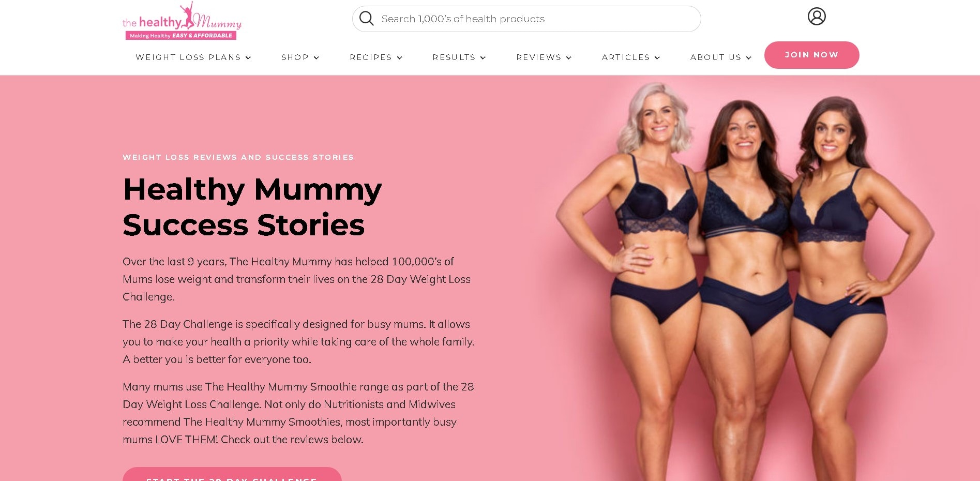
Task: Expand the Shop dropdown arrow
Action: click(316, 58)
